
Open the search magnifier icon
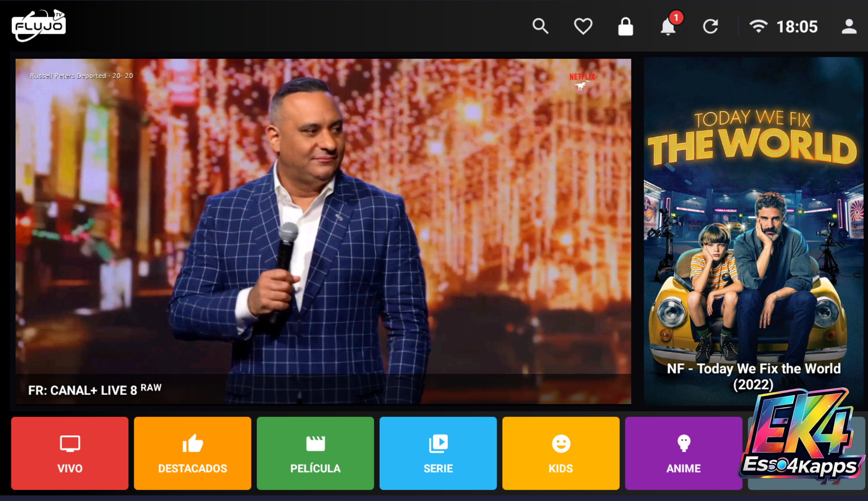point(540,26)
